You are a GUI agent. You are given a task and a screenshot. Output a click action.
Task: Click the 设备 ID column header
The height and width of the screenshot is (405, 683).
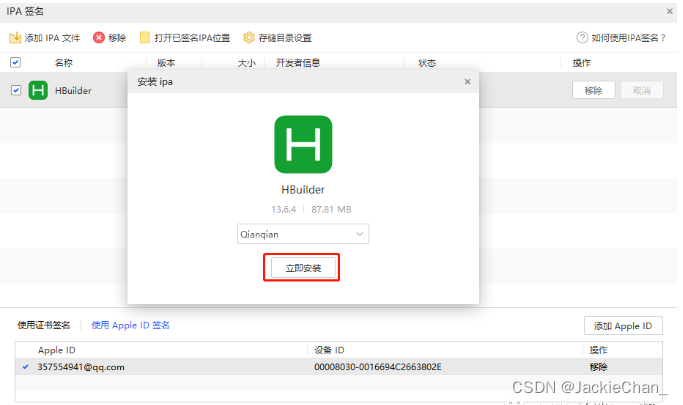pos(329,350)
